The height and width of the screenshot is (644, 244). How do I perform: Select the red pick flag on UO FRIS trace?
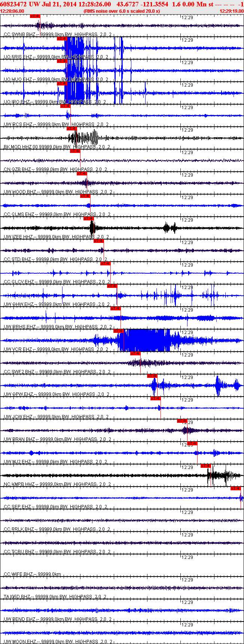pyautogui.click(x=62, y=38)
